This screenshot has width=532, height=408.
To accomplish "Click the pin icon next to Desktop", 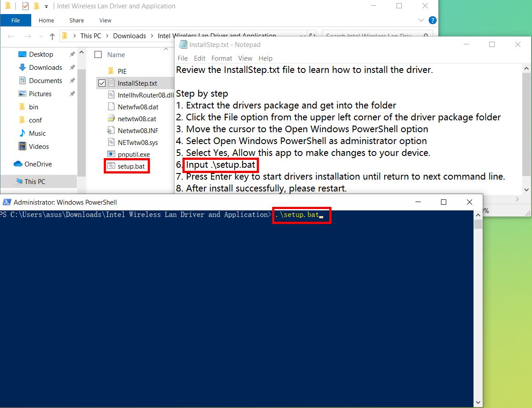I will pyautogui.click(x=72, y=54).
